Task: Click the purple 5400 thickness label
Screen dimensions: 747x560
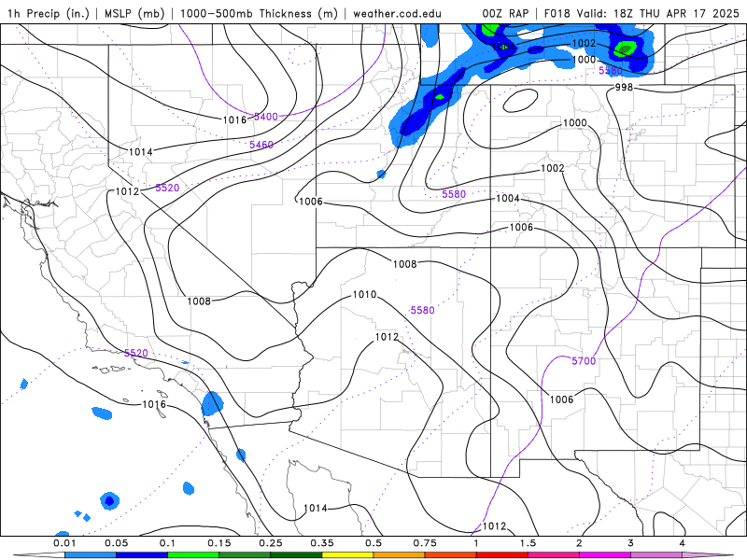Action: point(266,117)
